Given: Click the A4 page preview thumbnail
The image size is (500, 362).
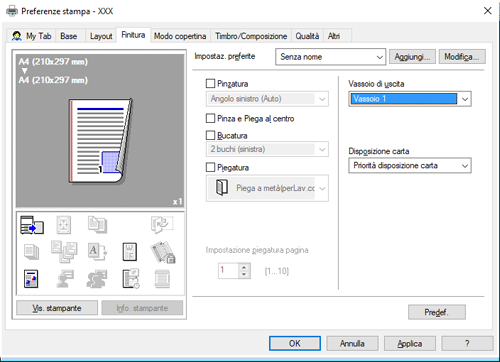Looking at the screenshot, I should (x=100, y=141).
